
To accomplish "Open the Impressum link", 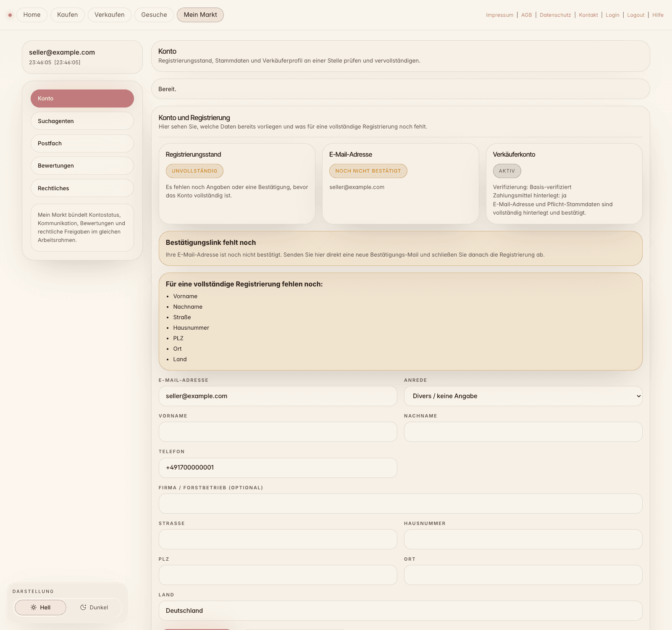I will pyautogui.click(x=499, y=15).
